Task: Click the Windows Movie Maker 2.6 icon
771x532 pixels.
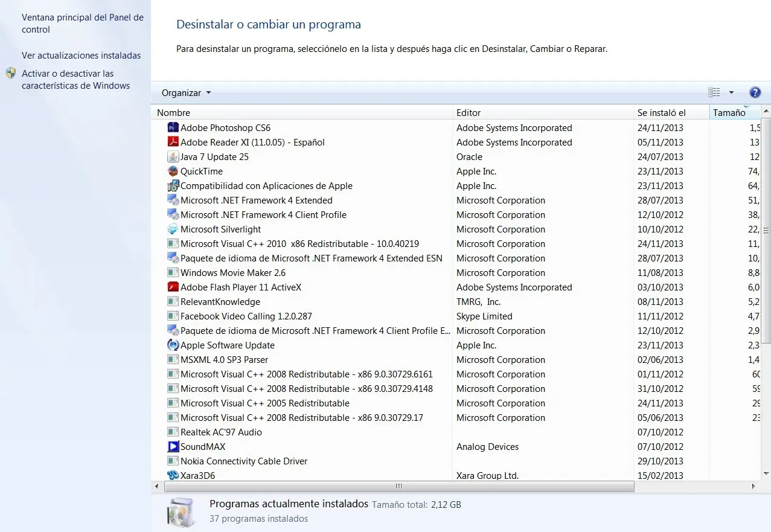Action: [x=173, y=273]
